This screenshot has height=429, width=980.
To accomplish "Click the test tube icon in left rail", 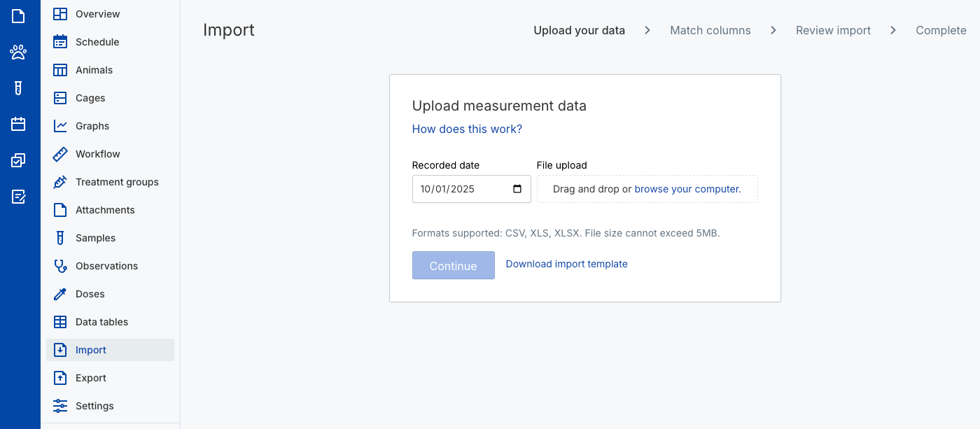I will pyautogui.click(x=18, y=88).
